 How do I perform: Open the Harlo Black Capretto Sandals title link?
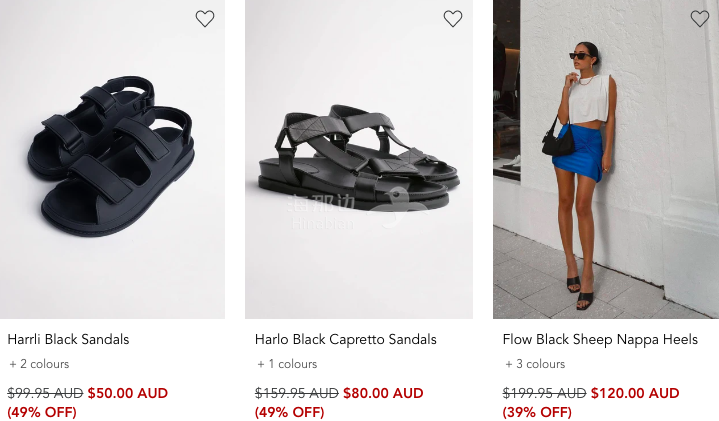pos(346,339)
